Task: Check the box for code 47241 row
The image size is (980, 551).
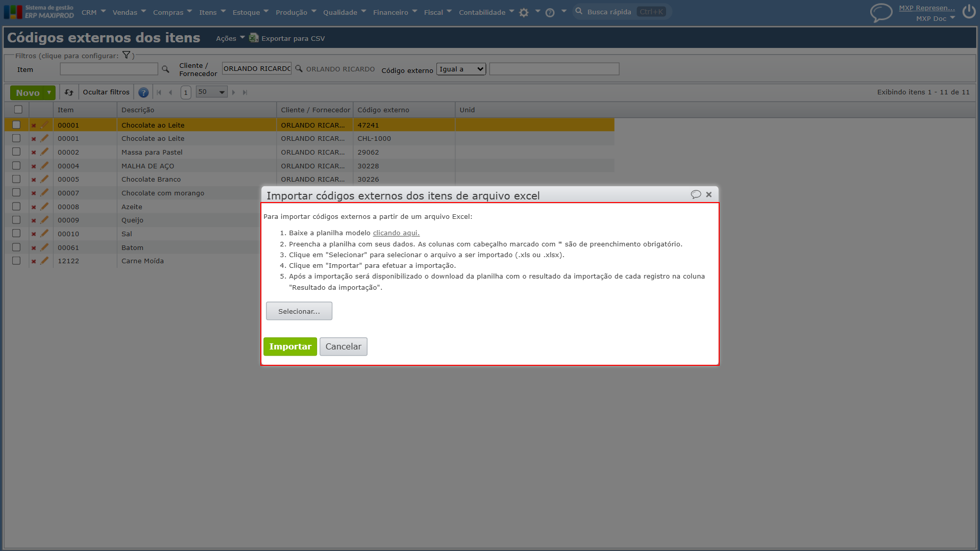Action: tap(16, 124)
